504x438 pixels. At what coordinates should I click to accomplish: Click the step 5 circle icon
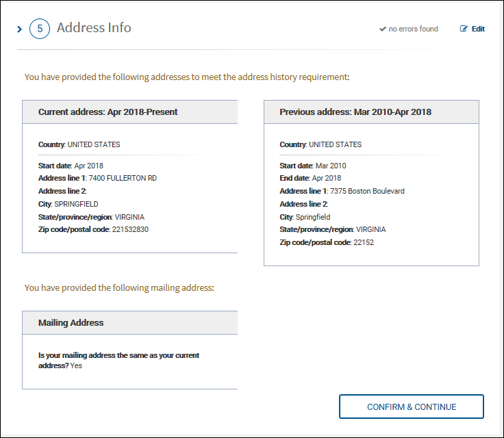click(40, 29)
